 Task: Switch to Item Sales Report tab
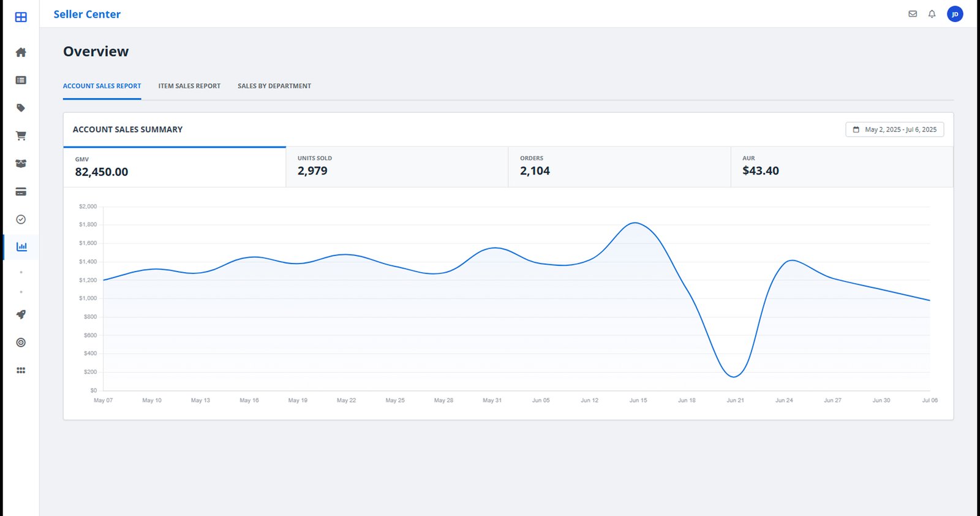[x=189, y=86]
